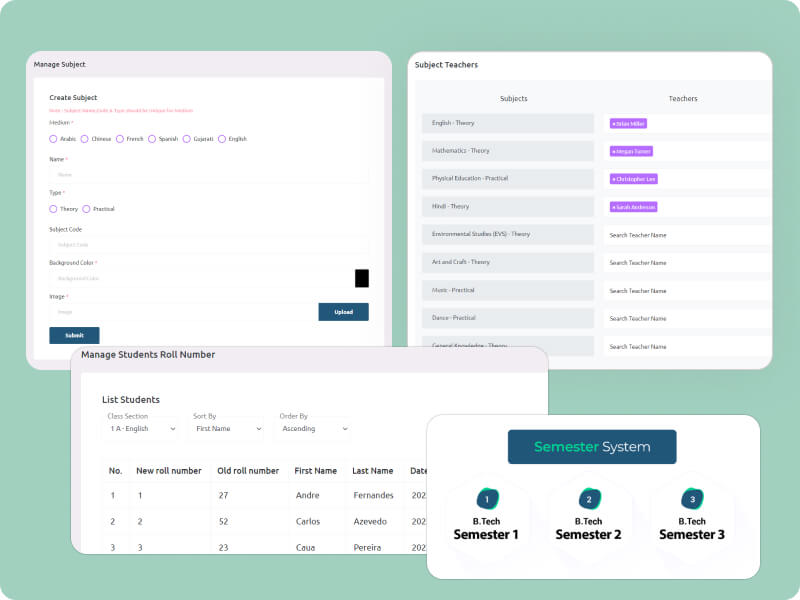Open the Class Section dropdown
This screenshot has height=600, width=800.
[141, 429]
